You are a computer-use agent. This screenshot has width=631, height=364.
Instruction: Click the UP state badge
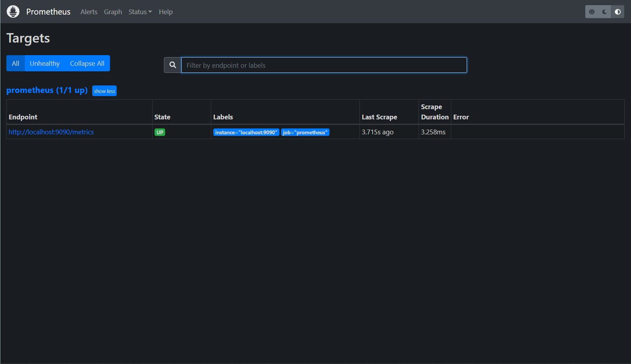coord(160,132)
